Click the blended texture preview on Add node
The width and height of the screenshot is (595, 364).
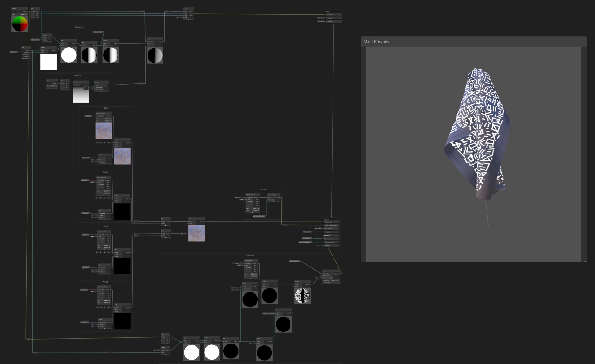(x=196, y=233)
